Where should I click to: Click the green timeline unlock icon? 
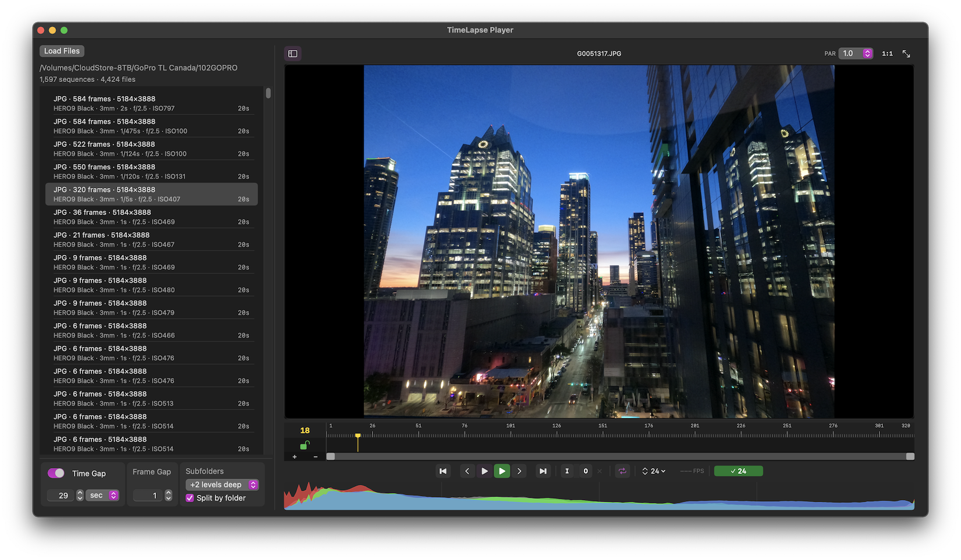coord(304,445)
